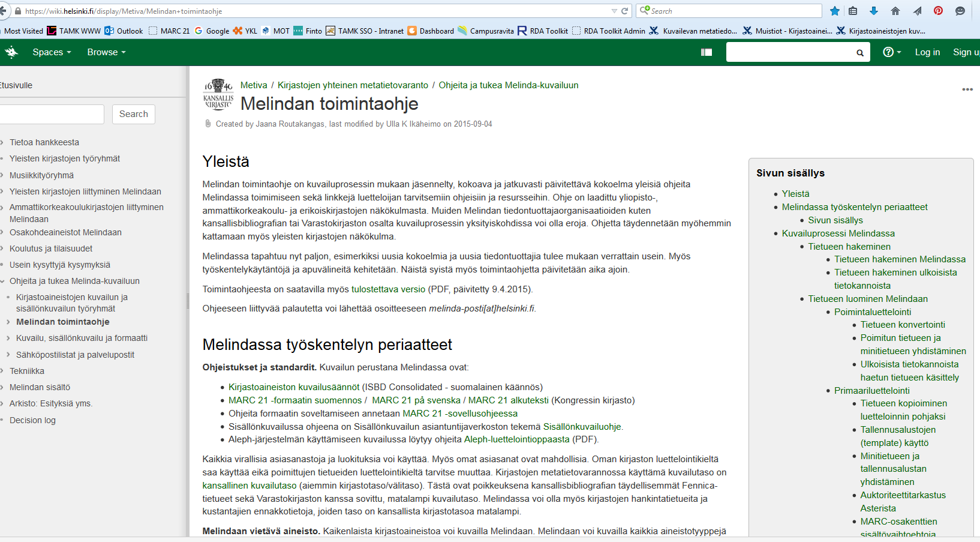980x542 pixels.
Task: Open Kirjastojen yhteinen metatietovaranto breadcrumb
Action: pos(353,85)
